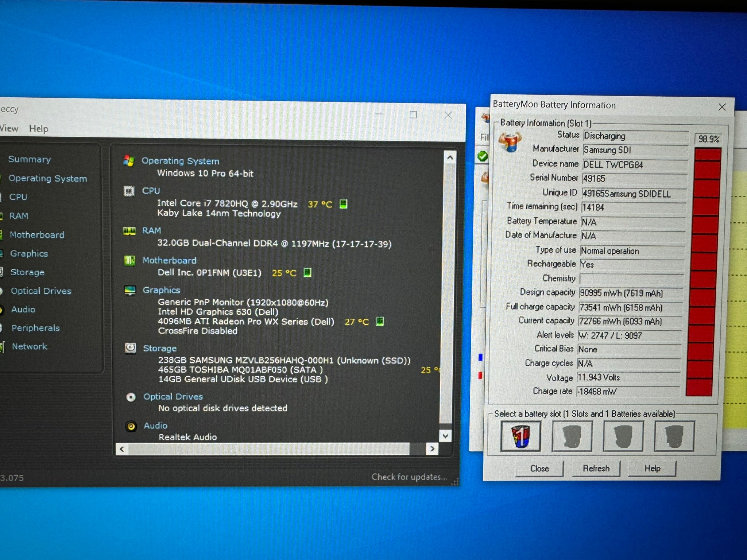Click the Manufacturer field Samsung SDI
Viewport: 747px width, 560px height.
635,150
